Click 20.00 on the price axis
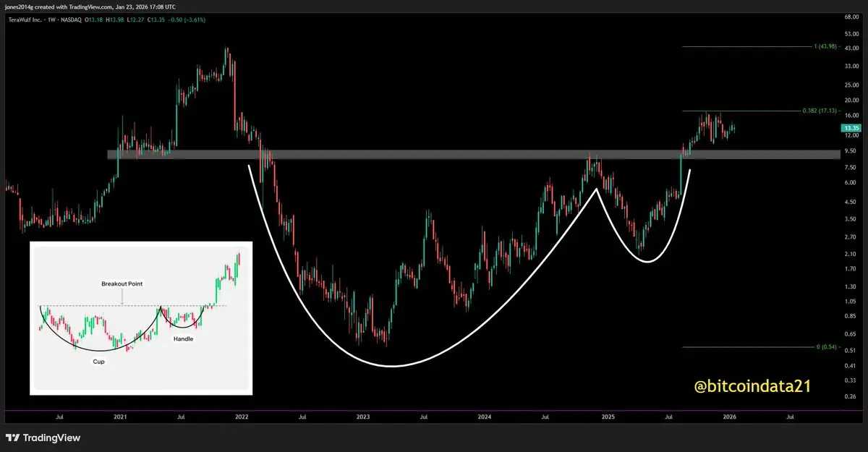The height and width of the screenshot is (452, 868). pyautogui.click(x=851, y=101)
